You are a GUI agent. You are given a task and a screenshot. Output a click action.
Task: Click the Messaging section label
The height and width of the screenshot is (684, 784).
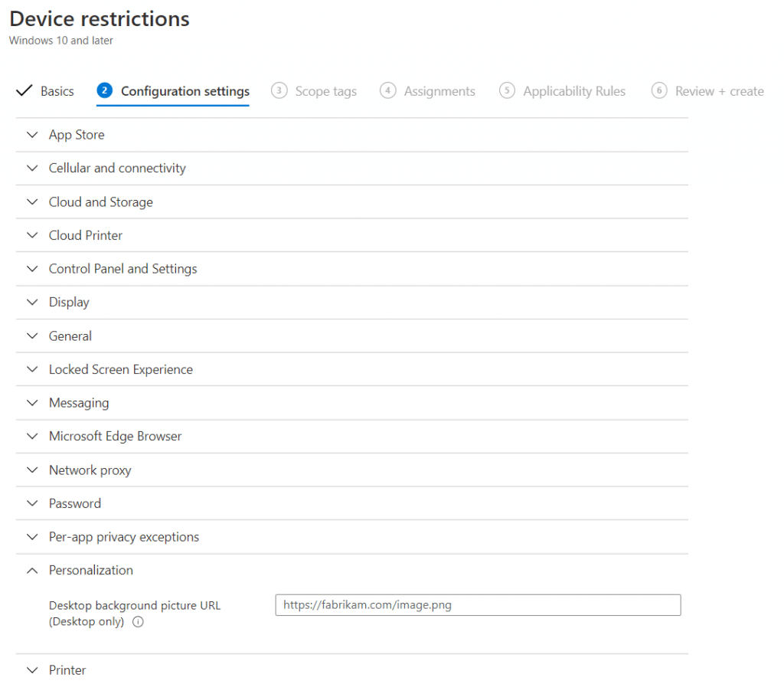point(79,403)
